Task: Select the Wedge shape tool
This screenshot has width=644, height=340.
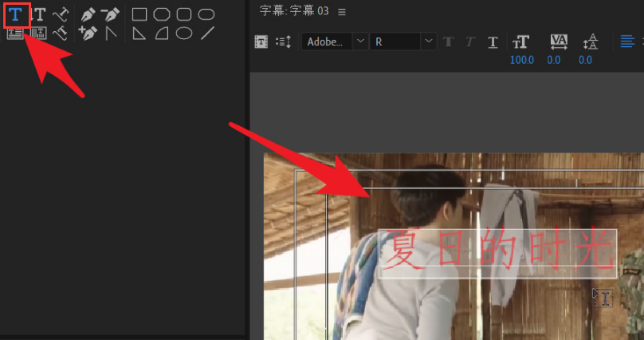Action: (x=139, y=34)
